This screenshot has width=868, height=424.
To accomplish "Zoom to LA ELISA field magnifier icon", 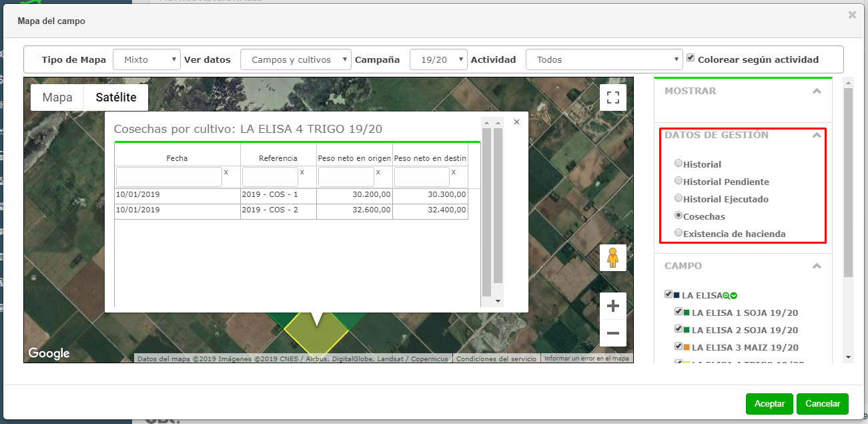I will [726, 296].
